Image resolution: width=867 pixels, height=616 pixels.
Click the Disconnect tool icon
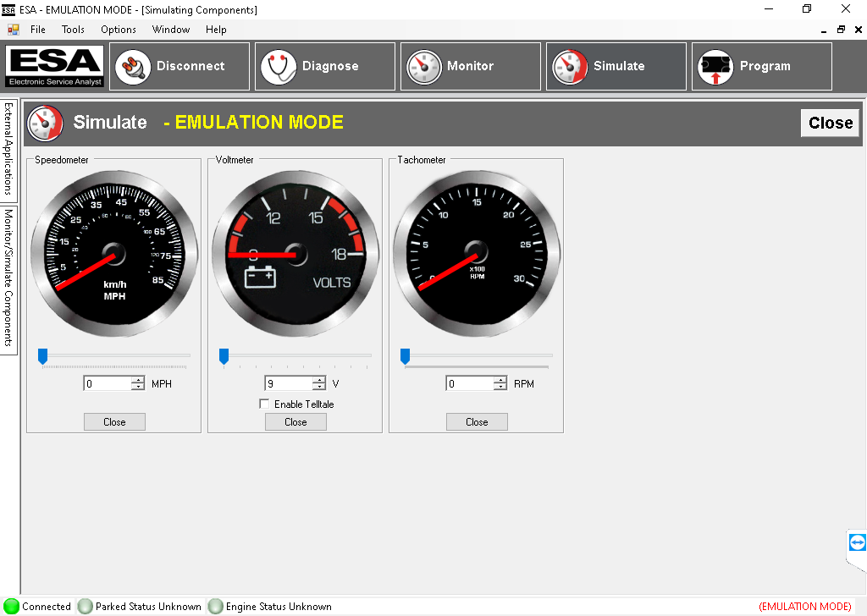pyautogui.click(x=133, y=66)
